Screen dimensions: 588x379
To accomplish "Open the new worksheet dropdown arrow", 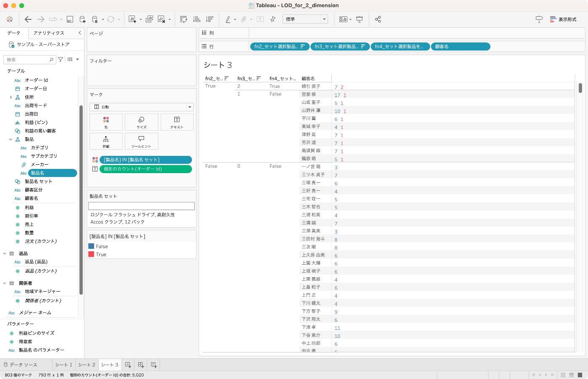I will pyautogui.click(x=141, y=19).
